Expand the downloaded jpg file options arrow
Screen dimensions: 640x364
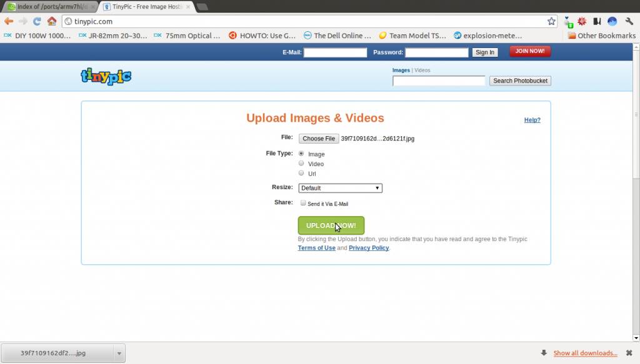click(x=118, y=353)
